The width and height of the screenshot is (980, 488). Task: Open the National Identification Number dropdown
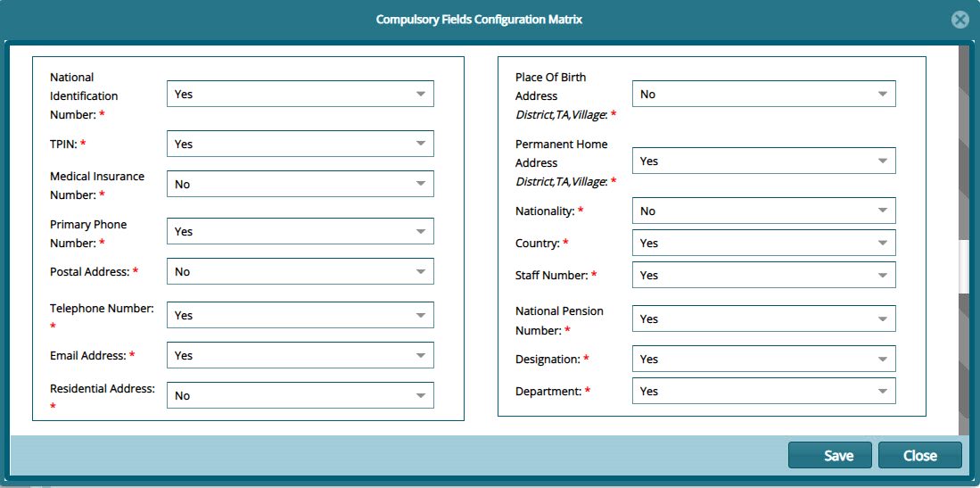[x=300, y=94]
